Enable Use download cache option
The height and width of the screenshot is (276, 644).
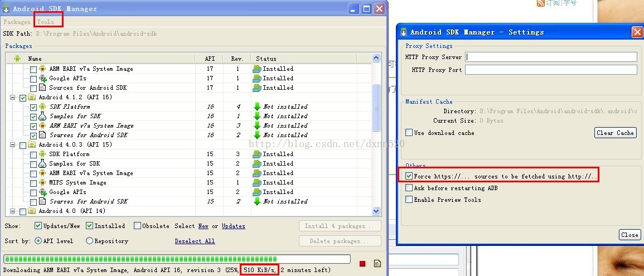[409, 133]
